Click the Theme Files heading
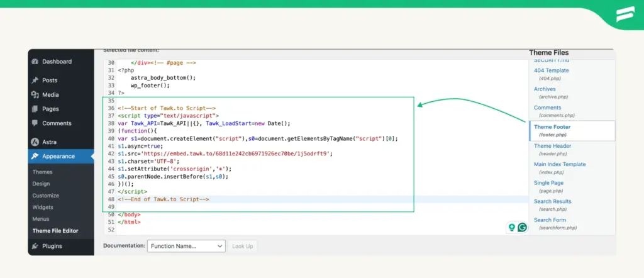Screen dimensions: 644x278 [548, 53]
